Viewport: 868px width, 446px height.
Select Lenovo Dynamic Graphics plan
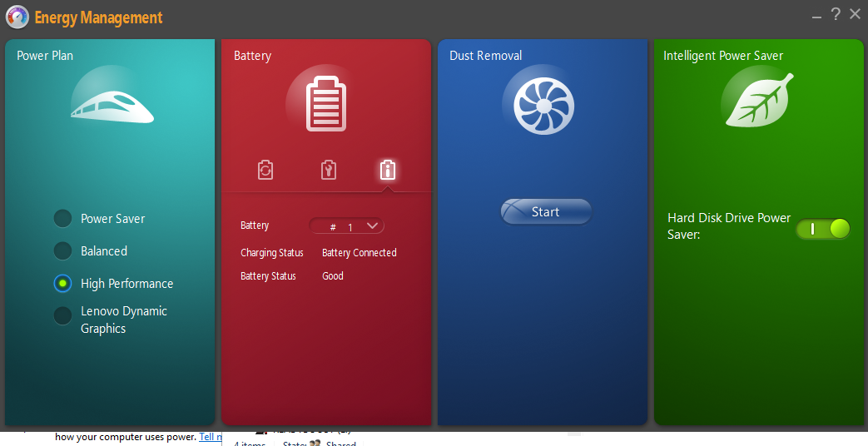coord(62,316)
